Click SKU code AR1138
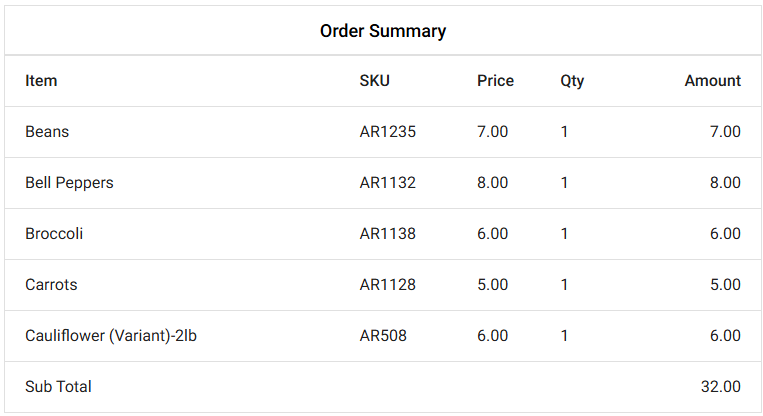Screen dimensions: 763x416 [x=387, y=234]
